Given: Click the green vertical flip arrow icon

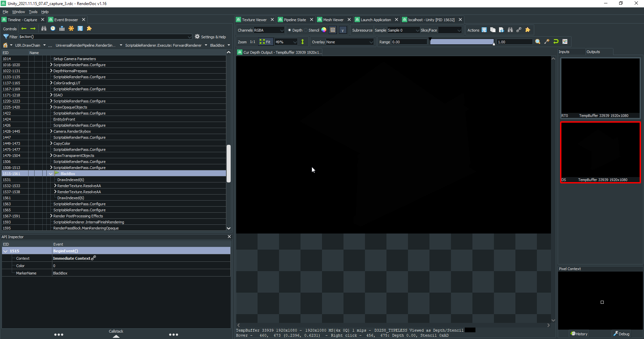Looking at the screenshot, I should 303,42.
